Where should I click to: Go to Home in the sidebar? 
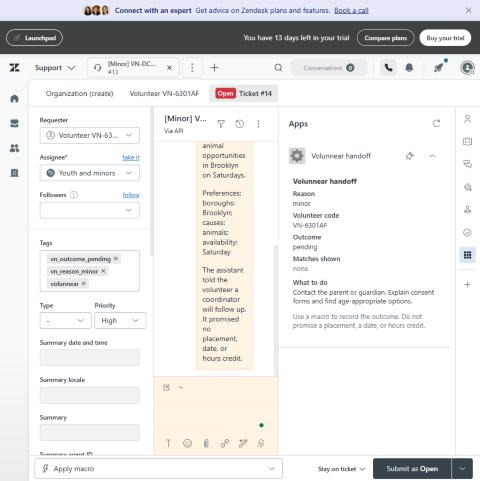[x=14, y=99]
